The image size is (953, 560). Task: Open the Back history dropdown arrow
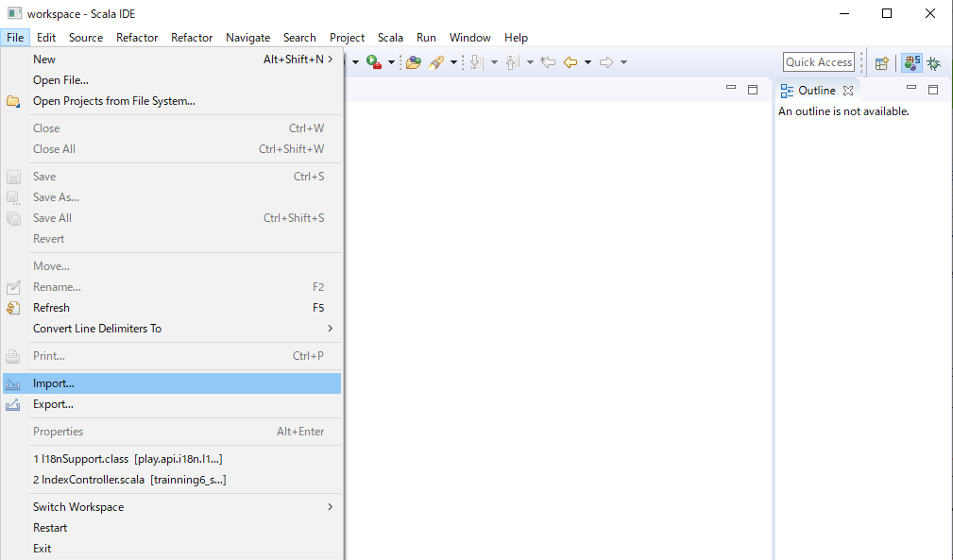coord(587,62)
